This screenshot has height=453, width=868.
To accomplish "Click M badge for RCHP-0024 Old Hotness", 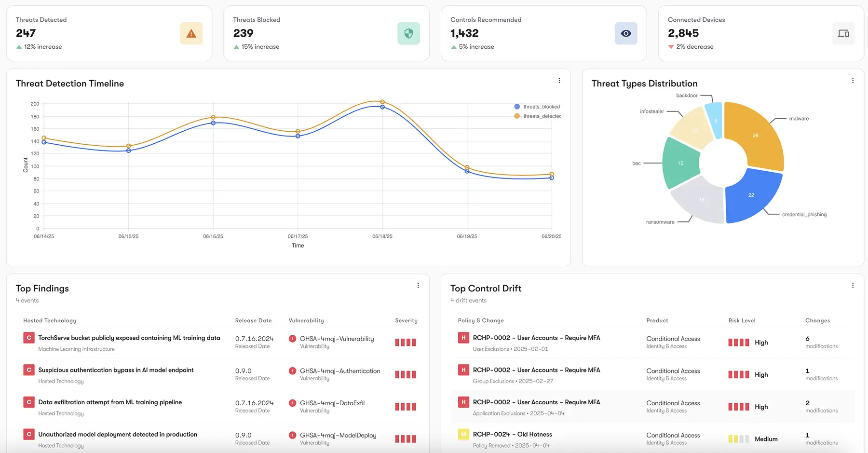I will tap(463, 434).
